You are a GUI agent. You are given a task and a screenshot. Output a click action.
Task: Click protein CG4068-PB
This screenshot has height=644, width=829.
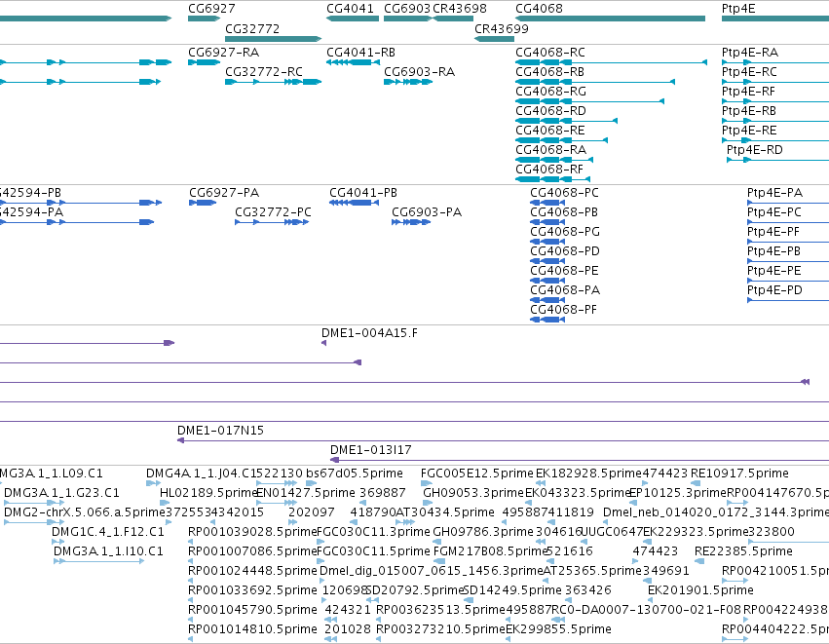[547, 222]
